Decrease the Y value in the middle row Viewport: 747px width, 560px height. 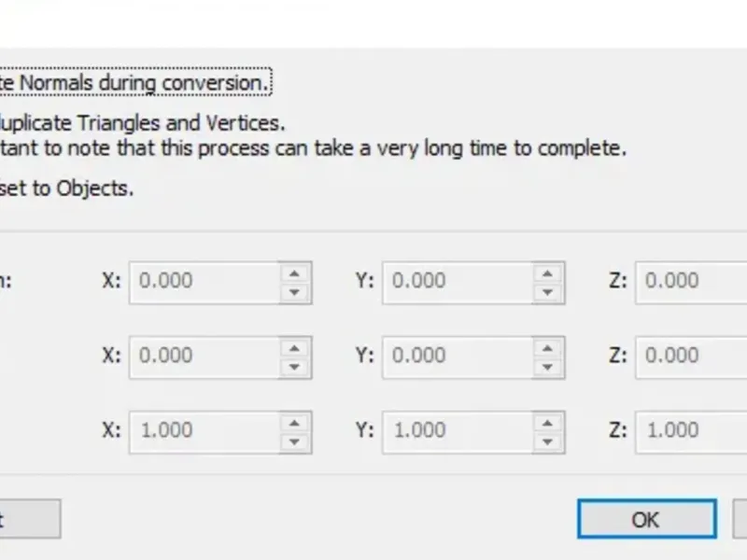pyautogui.click(x=549, y=366)
